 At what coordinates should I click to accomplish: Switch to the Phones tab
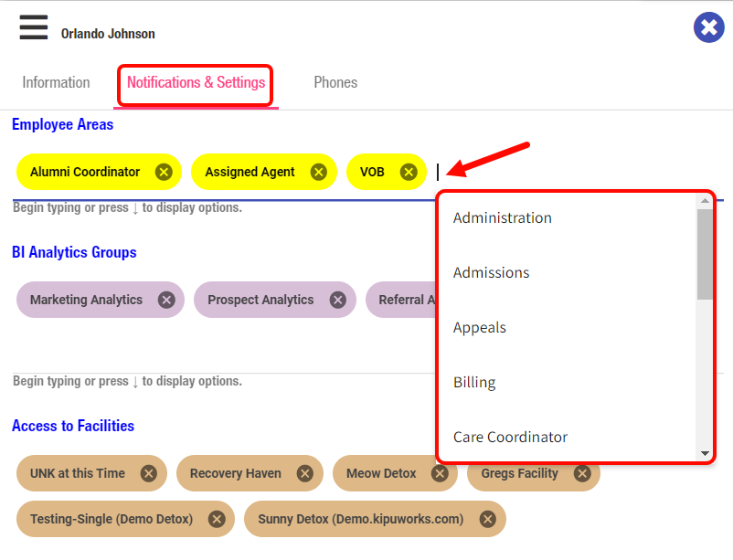click(335, 82)
